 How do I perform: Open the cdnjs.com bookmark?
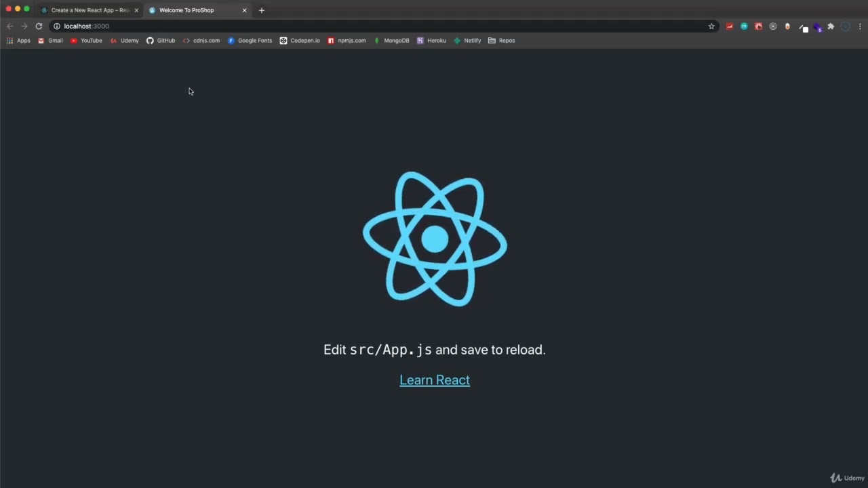[x=201, y=41]
